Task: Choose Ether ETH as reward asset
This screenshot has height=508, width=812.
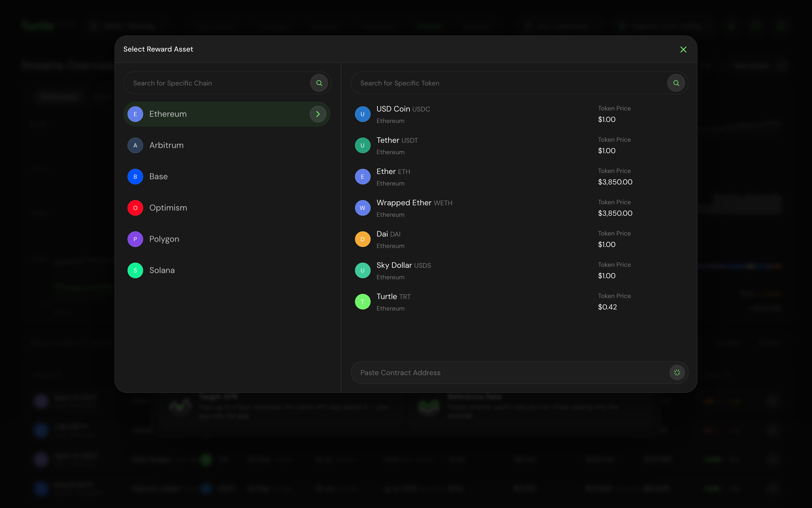Action: coord(519,177)
